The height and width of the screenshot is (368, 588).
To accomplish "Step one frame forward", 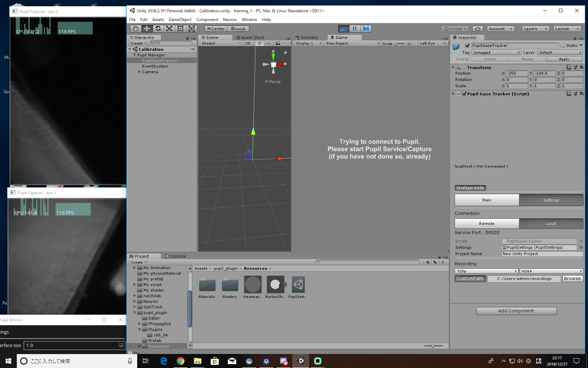I will 366,29.
